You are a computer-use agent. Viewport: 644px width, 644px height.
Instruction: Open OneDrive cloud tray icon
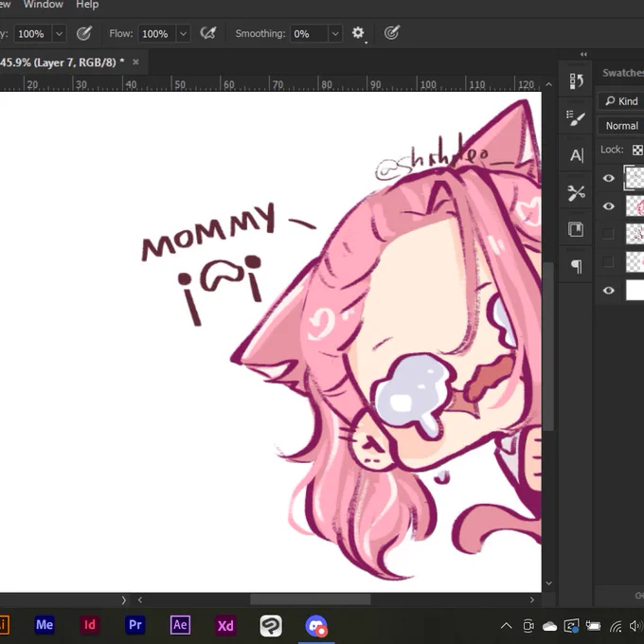click(x=549, y=626)
